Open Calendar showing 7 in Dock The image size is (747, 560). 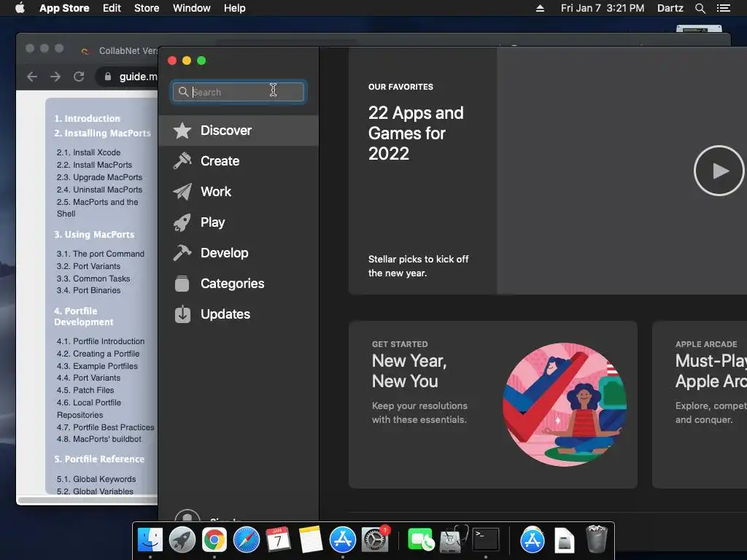(x=278, y=540)
